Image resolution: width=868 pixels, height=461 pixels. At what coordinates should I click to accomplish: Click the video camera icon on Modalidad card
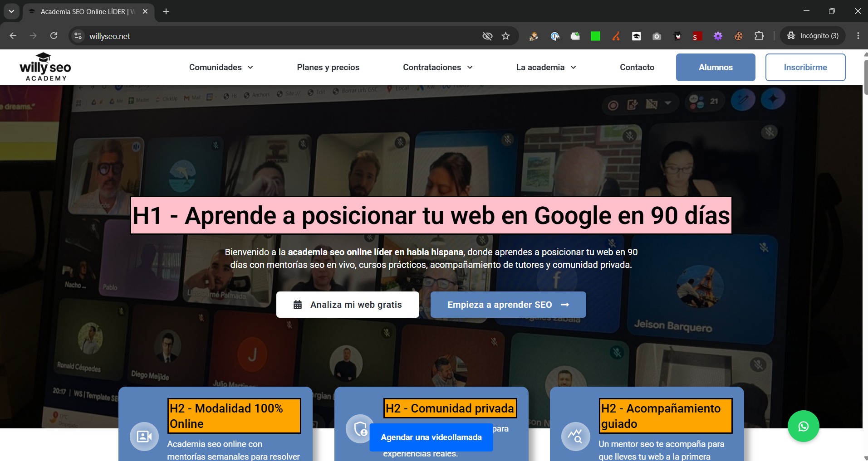(x=144, y=437)
